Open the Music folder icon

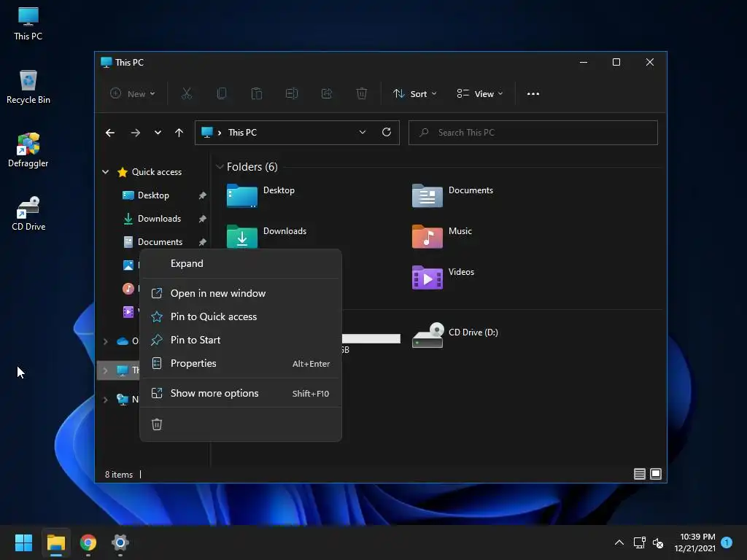(427, 236)
